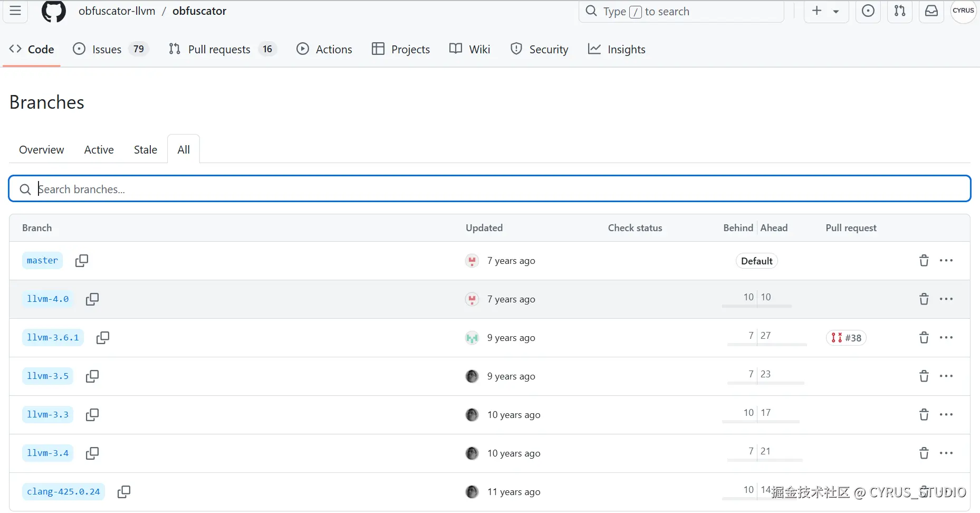The height and width of the screenshot is (513, 980).
Task: Open the llvm-4.0 branch
Action: click(x=47, y=299)
